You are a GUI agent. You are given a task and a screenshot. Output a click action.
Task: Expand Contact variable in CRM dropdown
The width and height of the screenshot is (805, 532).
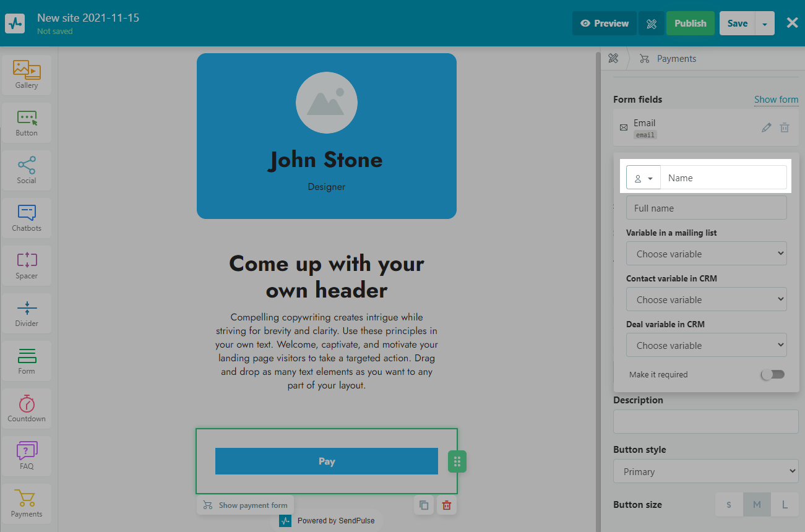[x=706, y=299]
